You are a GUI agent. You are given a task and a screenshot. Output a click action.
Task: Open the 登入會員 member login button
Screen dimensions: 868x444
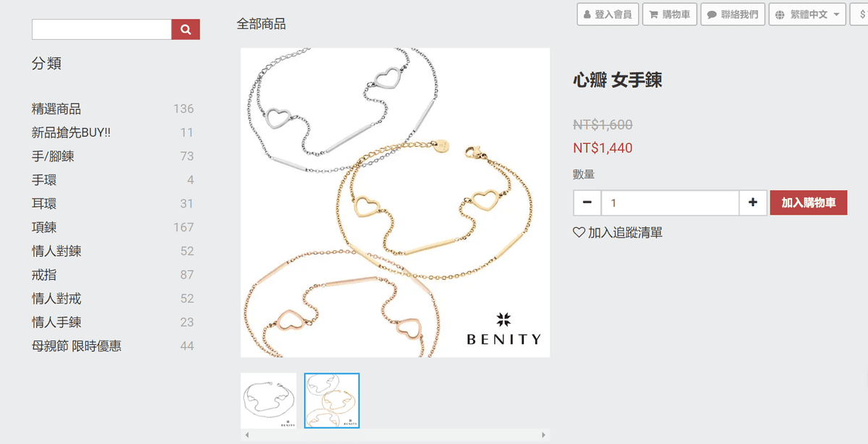(608, 14)
